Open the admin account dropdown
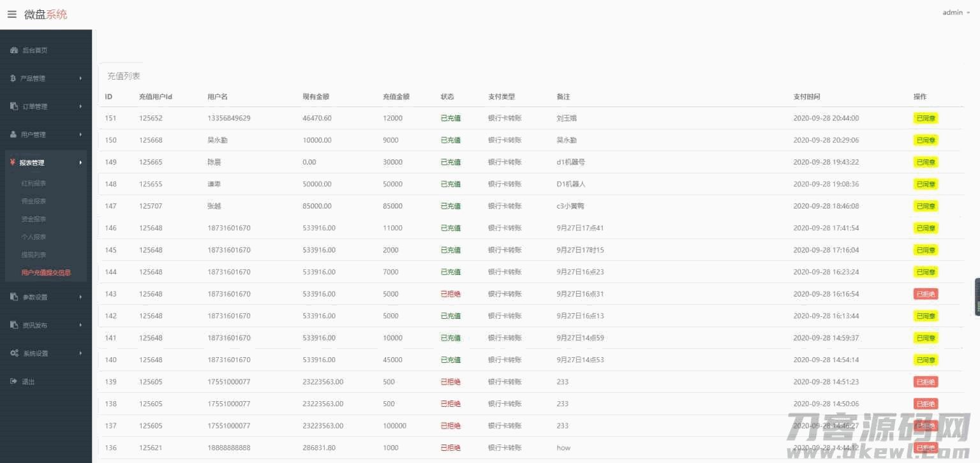 [x=955, y=13]
